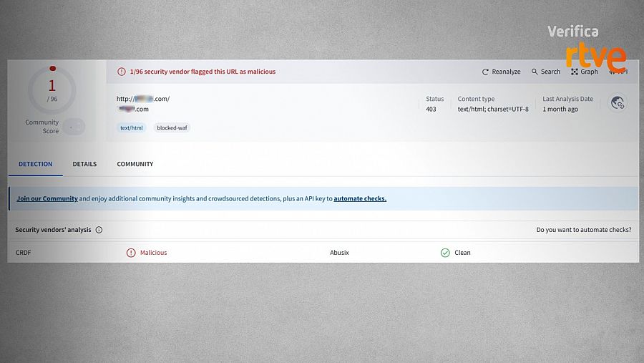Click the Join our Community link
Image resolution: width=644 pixels, height=363 pixels.
click(x=47, y=199)
